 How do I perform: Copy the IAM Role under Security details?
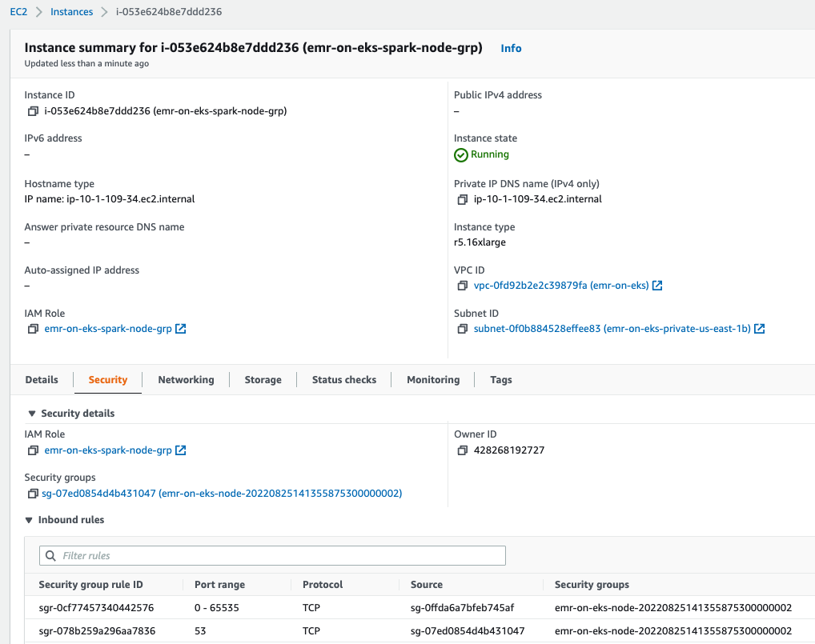click(x=32, y=450)
